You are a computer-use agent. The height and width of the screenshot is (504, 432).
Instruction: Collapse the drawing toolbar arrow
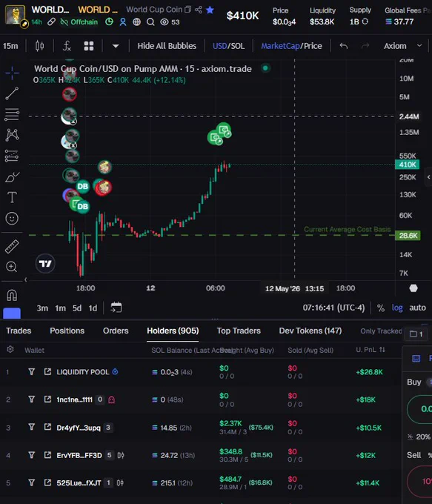click(26, 279)
